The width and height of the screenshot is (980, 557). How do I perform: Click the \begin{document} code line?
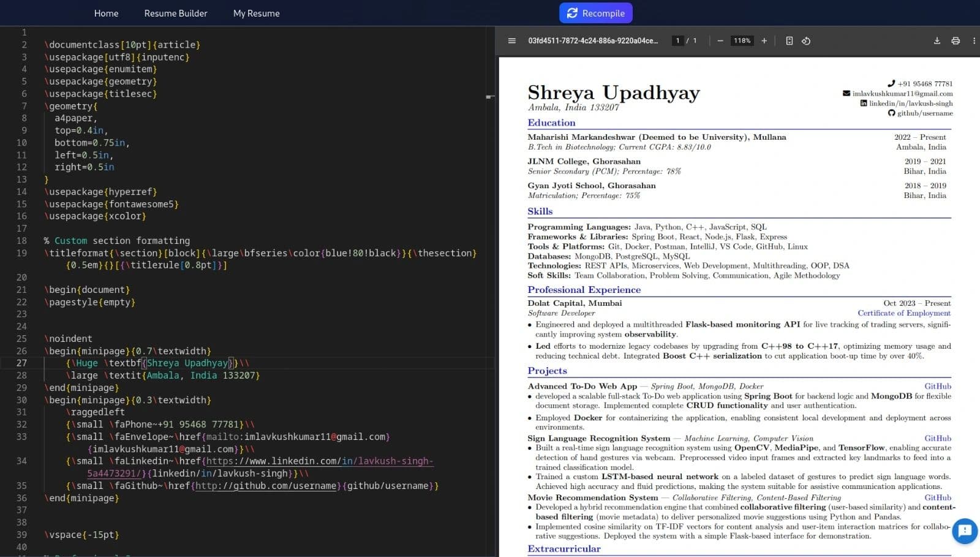point(87,290)
